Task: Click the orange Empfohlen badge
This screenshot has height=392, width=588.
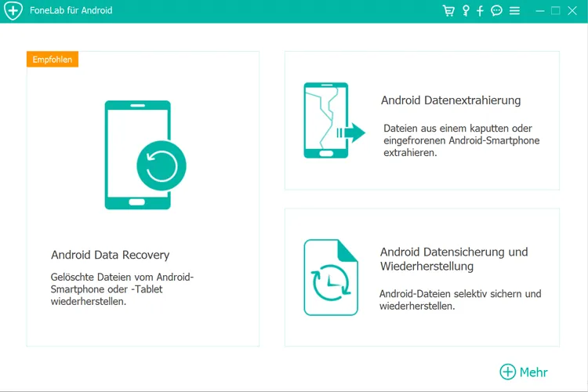Action: pos(53,60)
